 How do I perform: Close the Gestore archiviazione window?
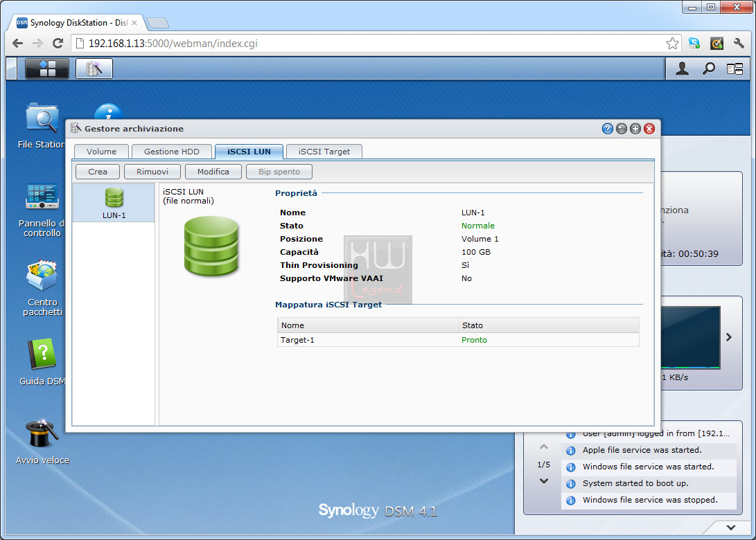coord(649,129)
